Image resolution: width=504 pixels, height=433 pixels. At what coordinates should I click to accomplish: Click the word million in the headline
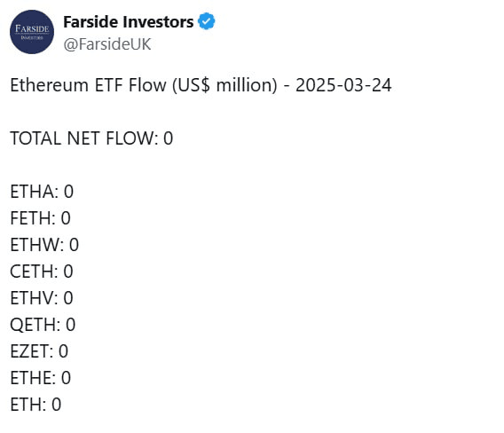point(247,85)
